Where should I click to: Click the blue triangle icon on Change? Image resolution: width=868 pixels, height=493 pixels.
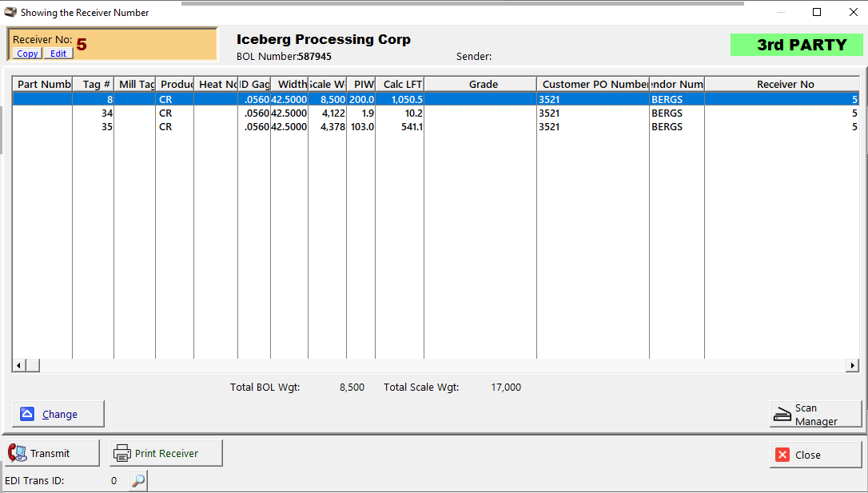[27, 414]
